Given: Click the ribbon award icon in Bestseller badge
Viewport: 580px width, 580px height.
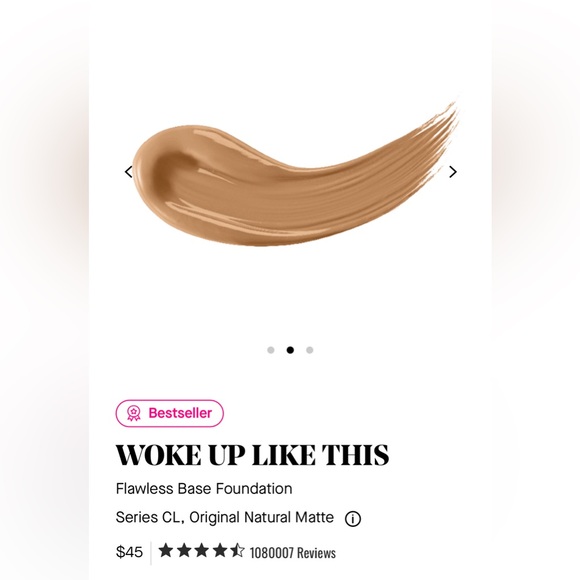Looking at the screenshot, I should (134, 413).
